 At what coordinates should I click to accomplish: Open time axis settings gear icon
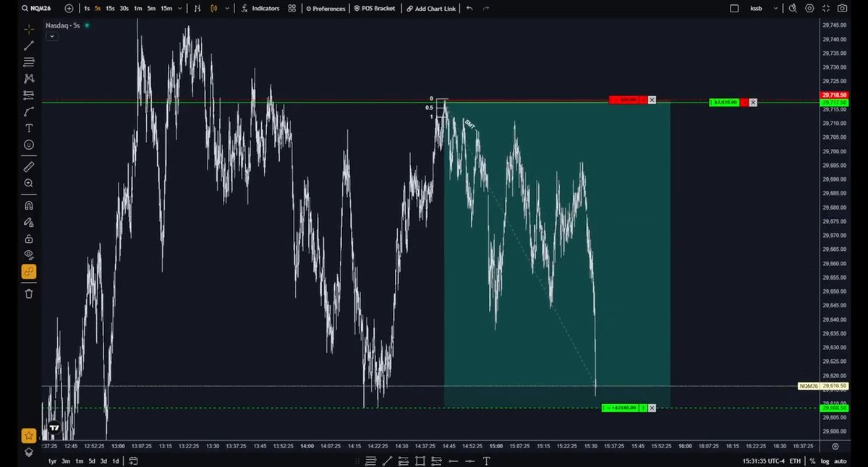835,447
